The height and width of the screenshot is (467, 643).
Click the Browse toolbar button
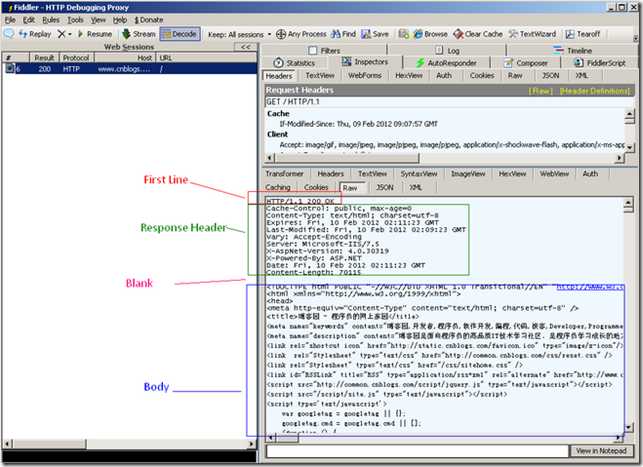tap(430, 34)
